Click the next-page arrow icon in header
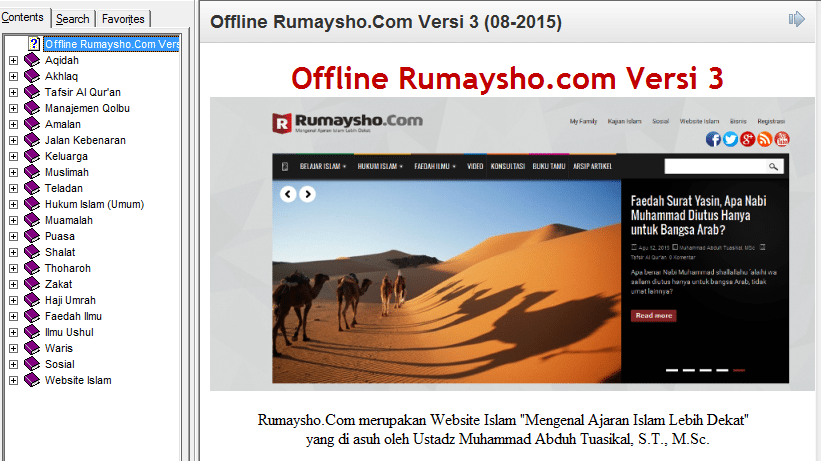821x461 pixels. point(796,19)
